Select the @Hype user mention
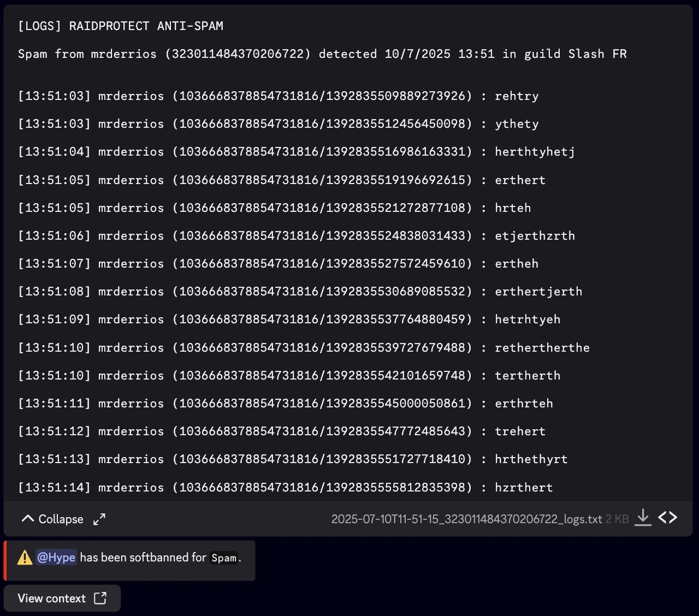Viewport: 699px width, 616px height. 56,557
